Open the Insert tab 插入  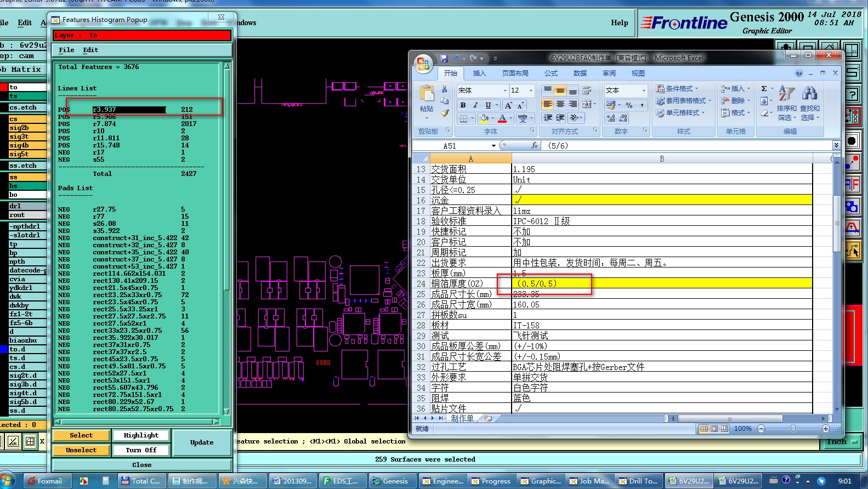[x=479, y=73]
